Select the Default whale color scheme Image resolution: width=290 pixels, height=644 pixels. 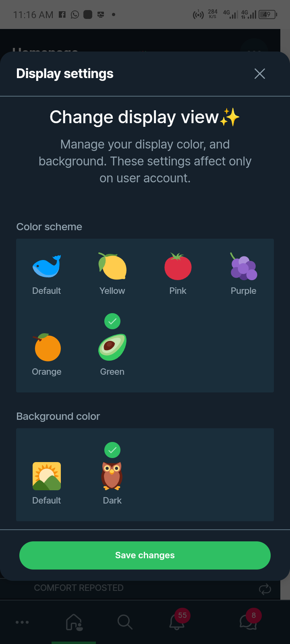[47, 266]
